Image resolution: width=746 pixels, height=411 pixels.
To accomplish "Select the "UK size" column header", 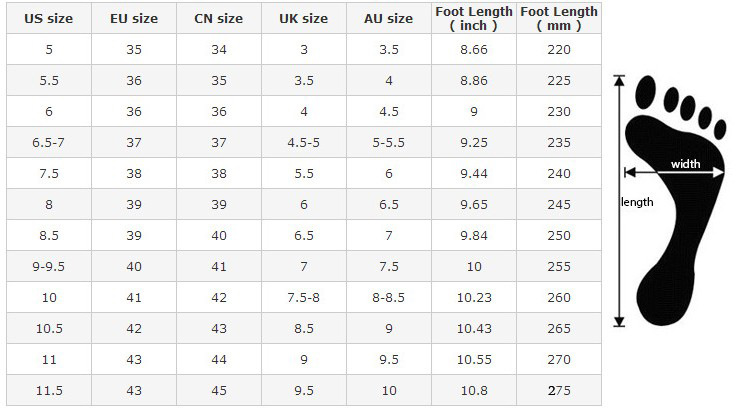I will pos(303,18).
